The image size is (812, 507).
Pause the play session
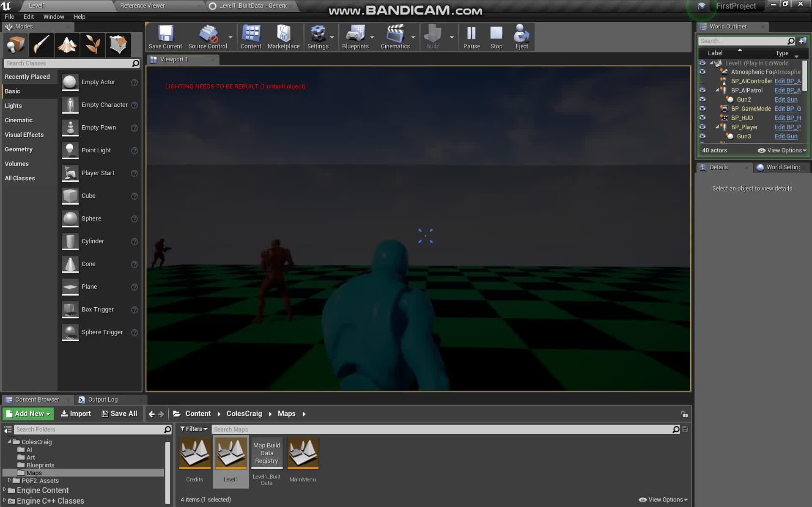click(x=471, y=36)
